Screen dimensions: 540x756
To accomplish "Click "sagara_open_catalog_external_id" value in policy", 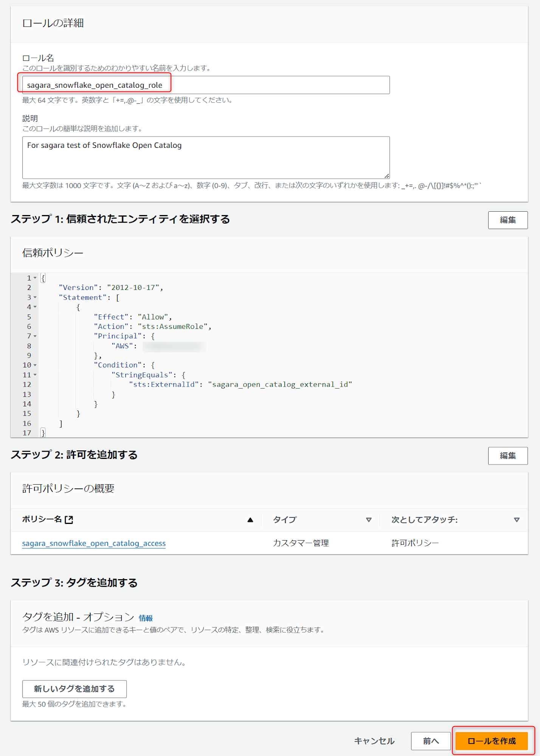I will [x=280, y=384].
